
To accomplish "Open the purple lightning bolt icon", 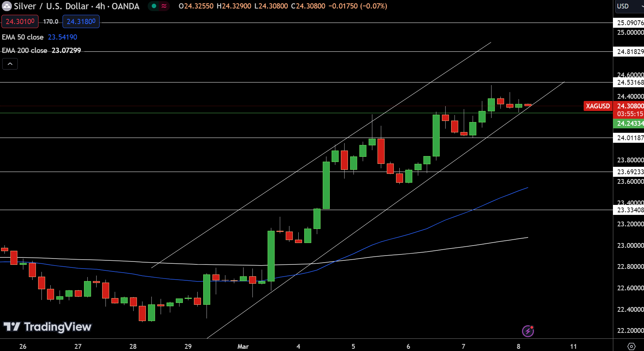I will [528, 331].
